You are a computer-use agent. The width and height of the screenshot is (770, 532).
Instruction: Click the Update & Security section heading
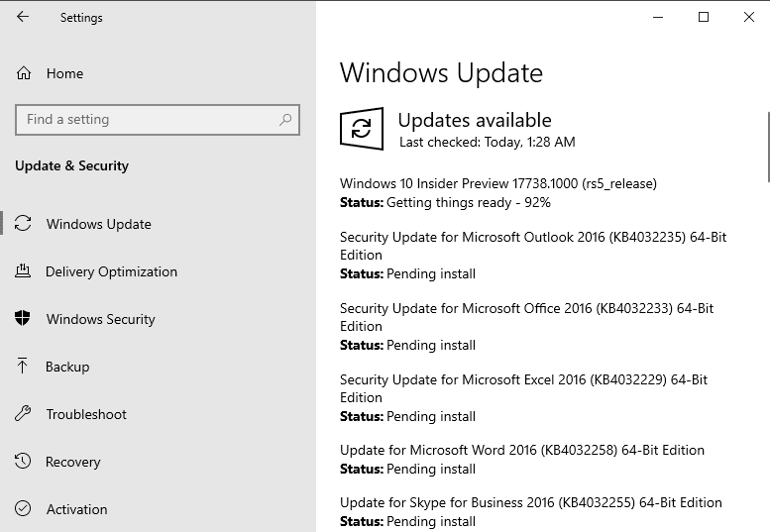pyautogui.click(x=71, y=165)
